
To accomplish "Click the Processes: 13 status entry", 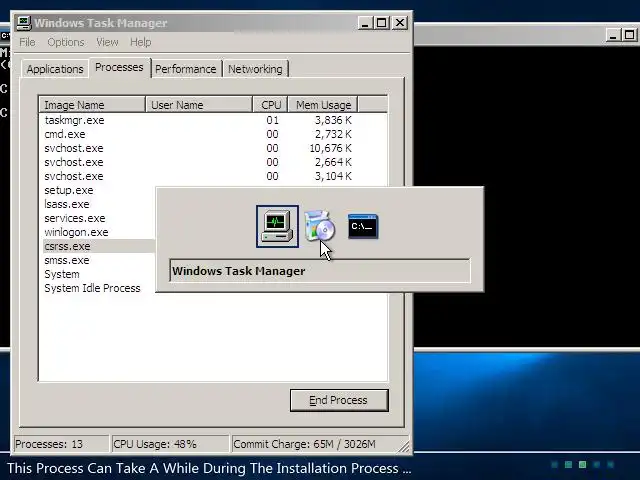I will (x=61, y=444).
